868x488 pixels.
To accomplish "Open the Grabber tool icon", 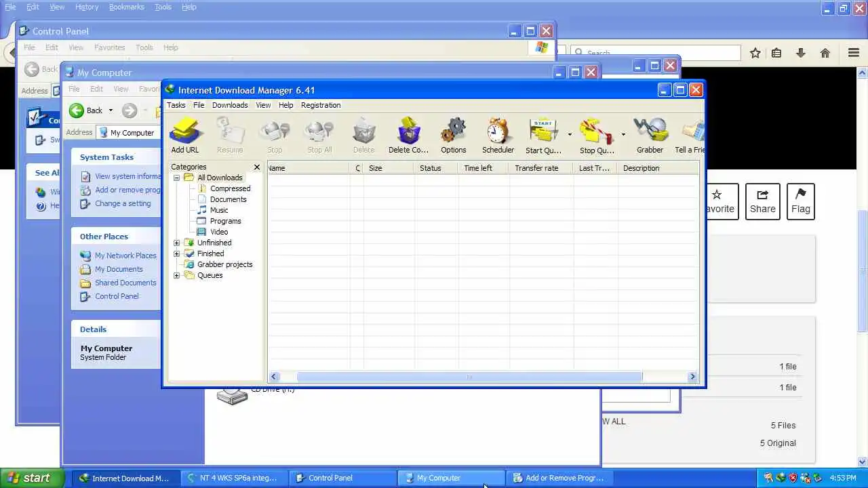I will (x=650, y=136).
